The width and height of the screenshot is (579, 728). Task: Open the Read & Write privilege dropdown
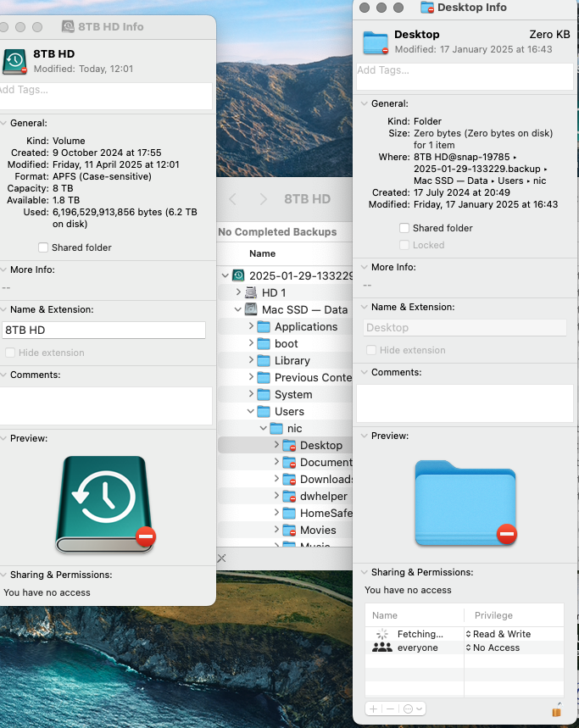[498, 634]
